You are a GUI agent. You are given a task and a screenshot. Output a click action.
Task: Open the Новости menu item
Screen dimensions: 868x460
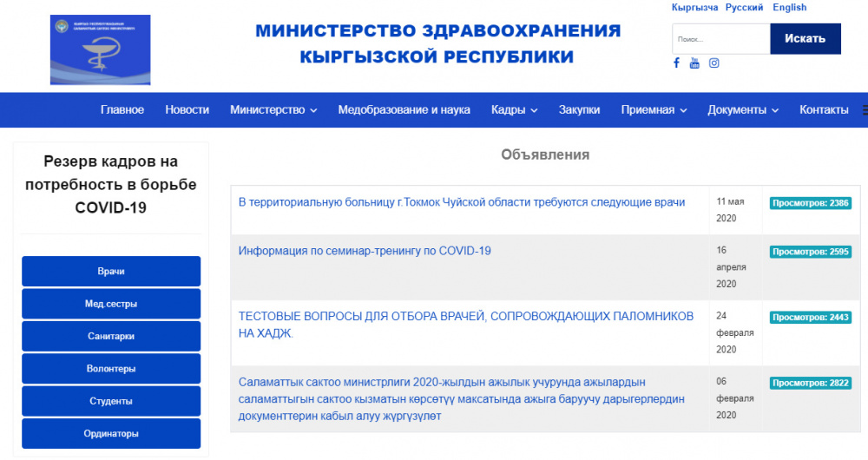[x=187, y=109]
